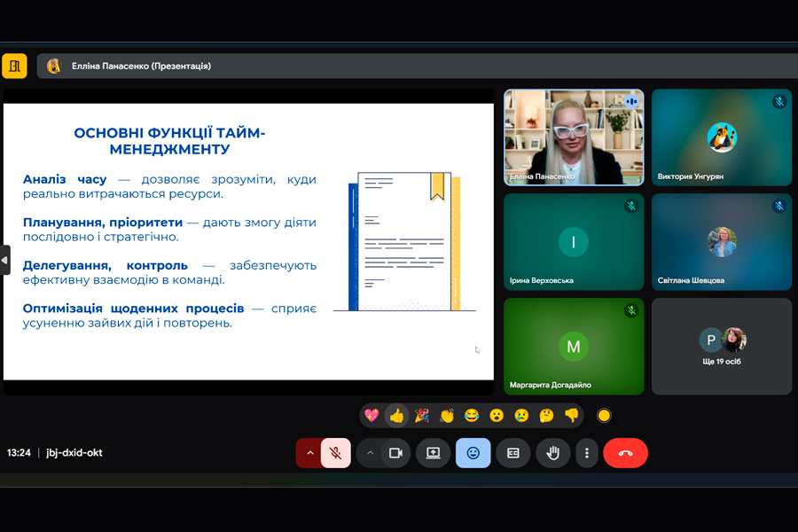Click the muted mic icon on Виктория Унгурян
This screenshot has height=532, width=798.
point(779,101)
